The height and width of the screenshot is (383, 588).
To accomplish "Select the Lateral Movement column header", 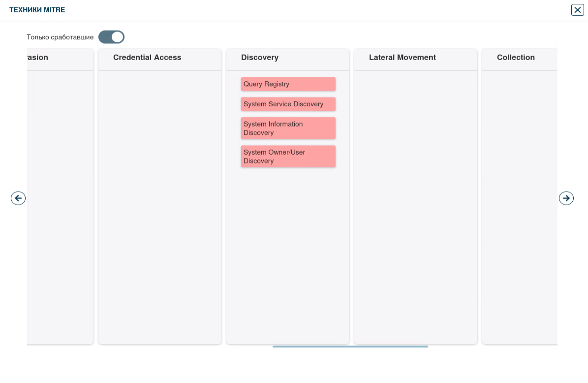I will (x=402, y=58).
